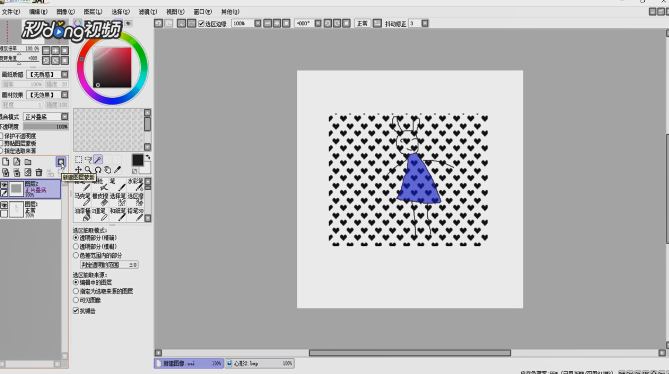
Task: Select the eyedropper color picker tool
Action: coord(118,170)
